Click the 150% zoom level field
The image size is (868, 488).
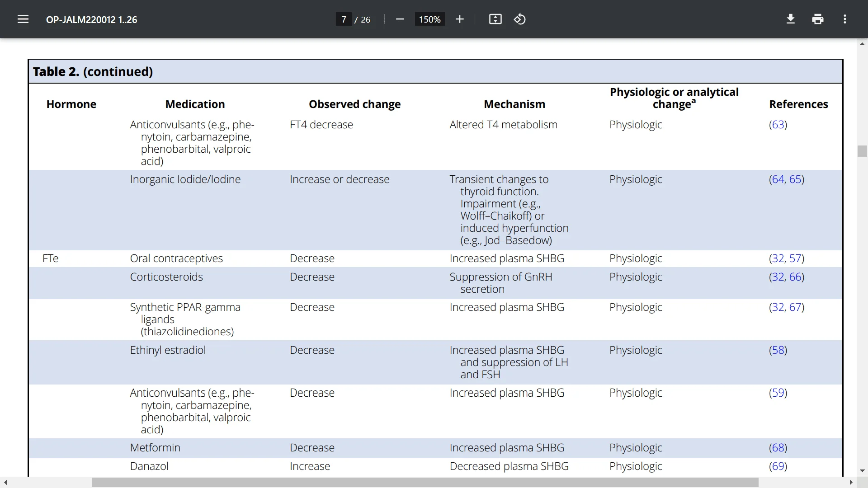coord(429,19)
